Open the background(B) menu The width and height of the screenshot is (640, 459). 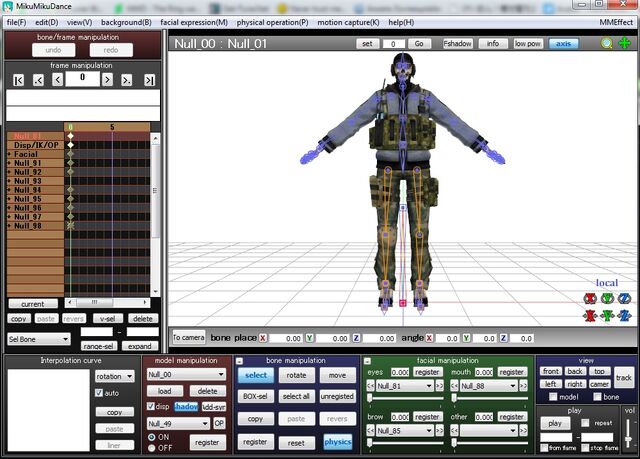(126, 22)
